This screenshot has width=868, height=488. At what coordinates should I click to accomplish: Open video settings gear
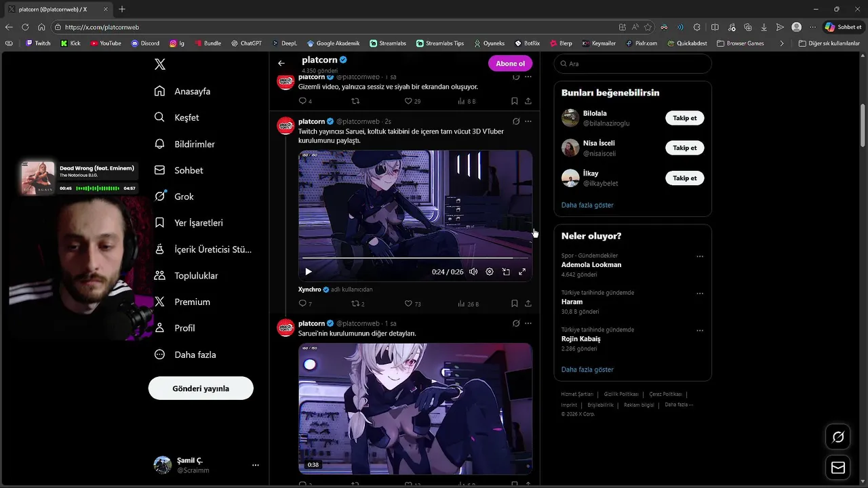[x=490, y=272]
